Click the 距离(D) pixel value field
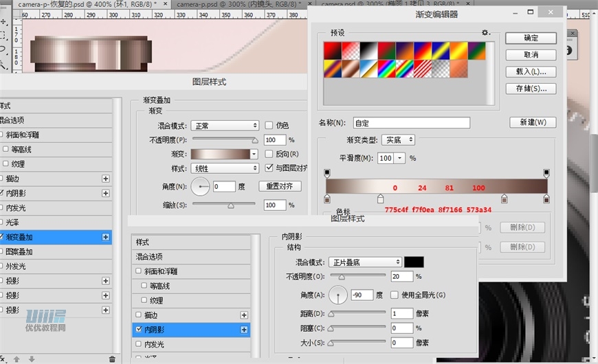The height and width of the screenshot is (364, 598). pos(402,313)
